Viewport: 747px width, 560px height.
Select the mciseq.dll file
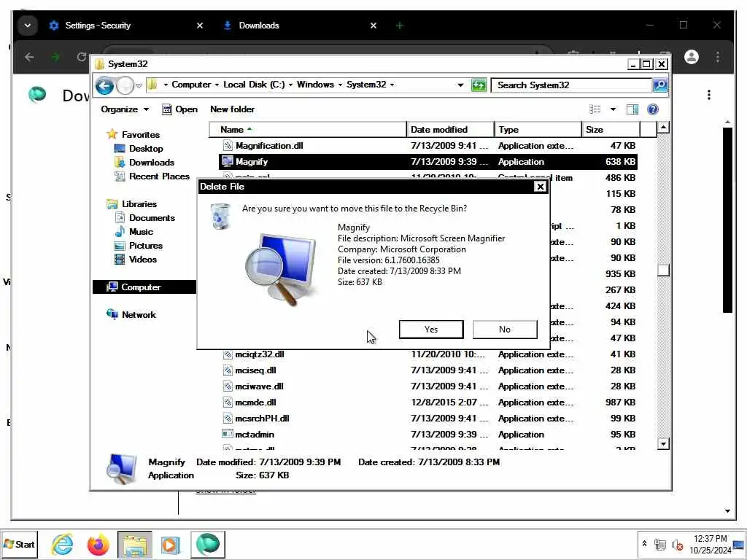(427, 370)
